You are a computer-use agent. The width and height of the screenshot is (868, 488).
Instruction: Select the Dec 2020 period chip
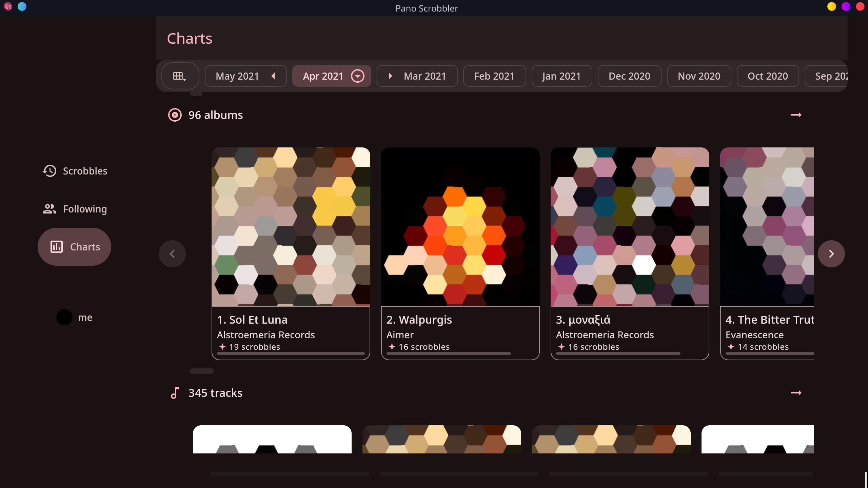[629, 76]
